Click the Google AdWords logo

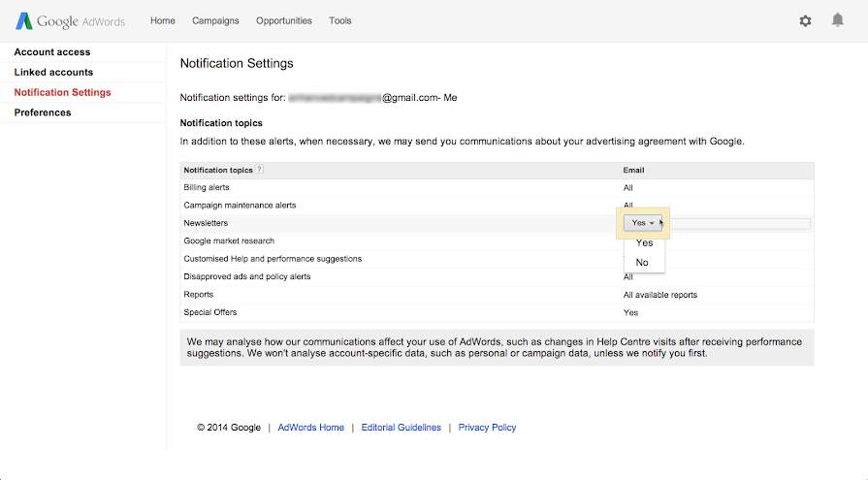[x=70, y=21]
